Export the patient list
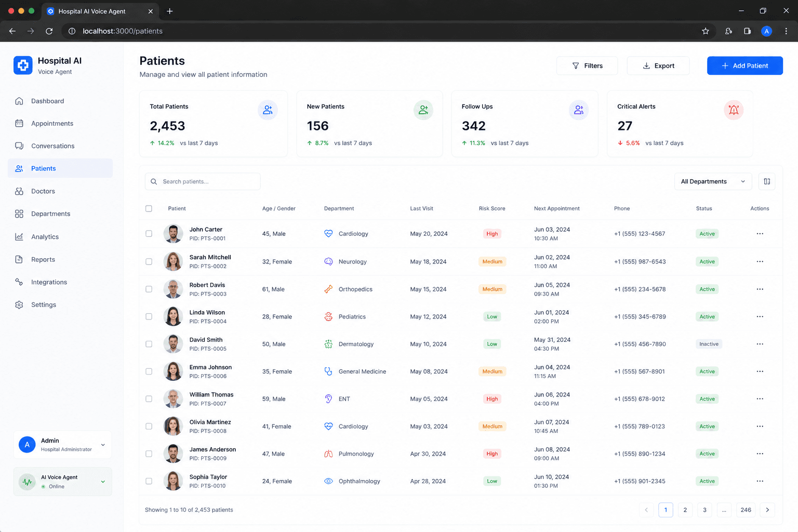 point(658,65)
